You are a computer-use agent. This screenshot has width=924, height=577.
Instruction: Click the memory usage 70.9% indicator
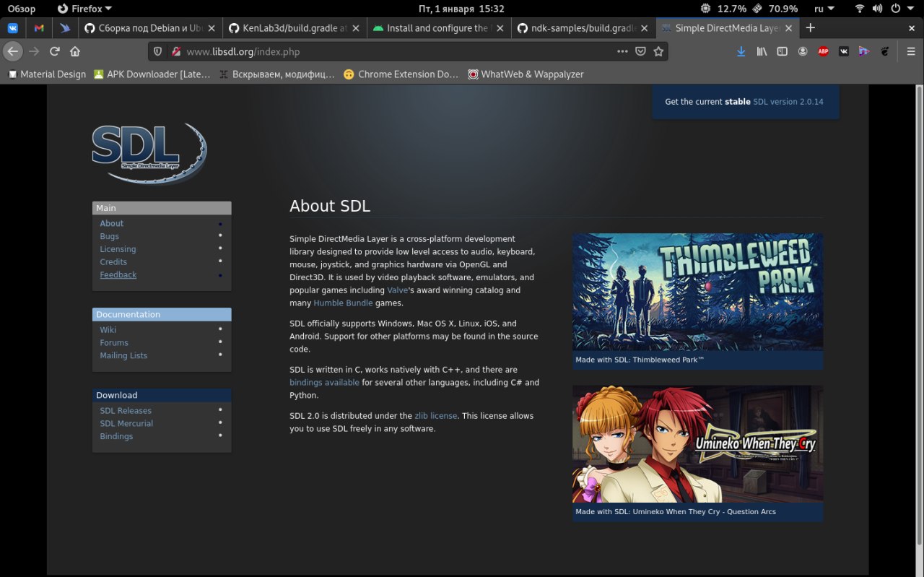coord(775,9)
